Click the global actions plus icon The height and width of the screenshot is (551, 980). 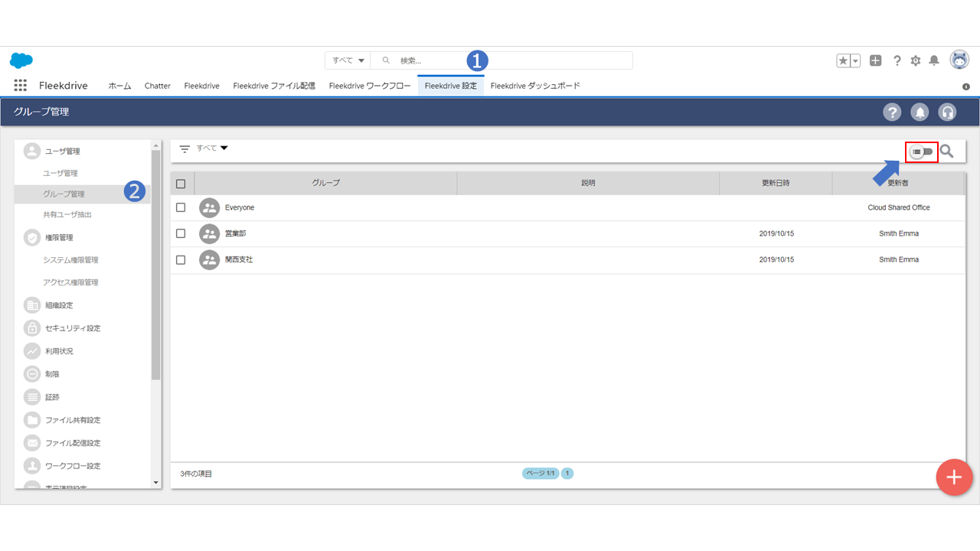(876, 60)
